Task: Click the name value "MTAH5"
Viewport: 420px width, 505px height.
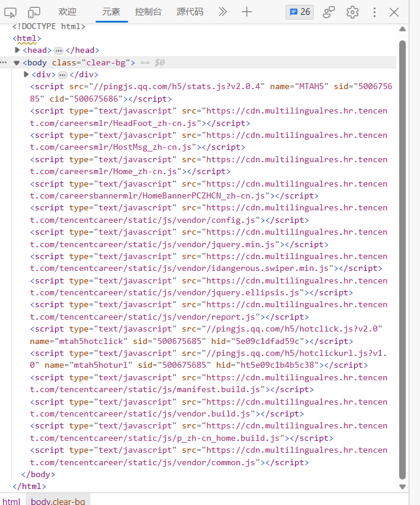Action: pos(311,86)
